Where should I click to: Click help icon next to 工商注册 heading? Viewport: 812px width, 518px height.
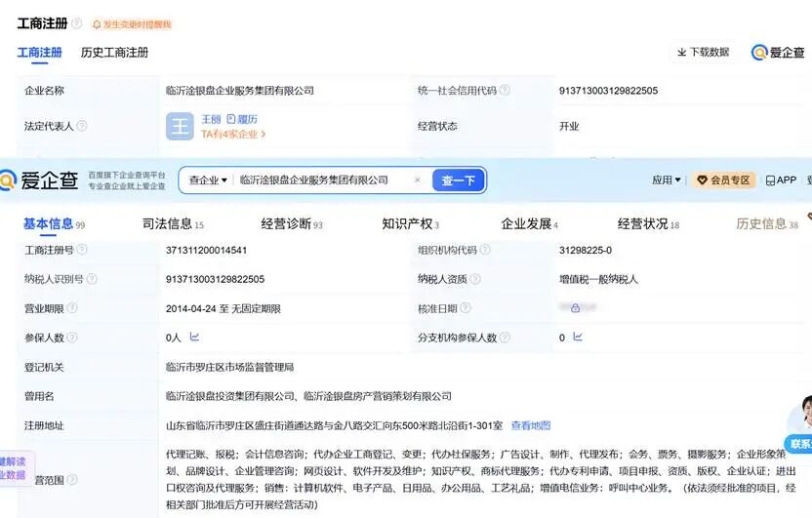[x=77, y=23]
